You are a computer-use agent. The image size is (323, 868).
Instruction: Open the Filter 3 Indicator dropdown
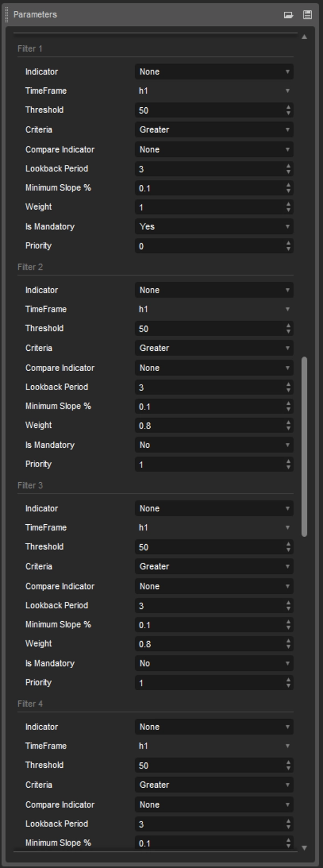coord(214,508)
